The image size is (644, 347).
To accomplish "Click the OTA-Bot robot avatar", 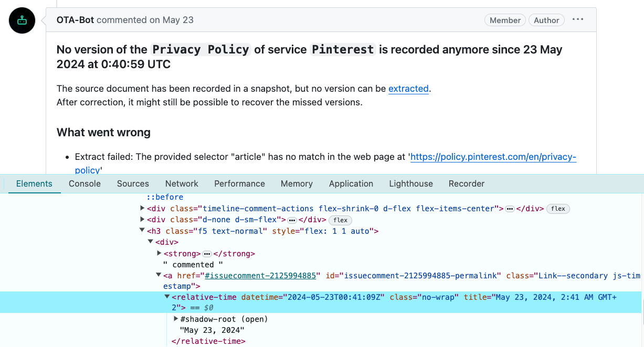I will tap(22, 21).
